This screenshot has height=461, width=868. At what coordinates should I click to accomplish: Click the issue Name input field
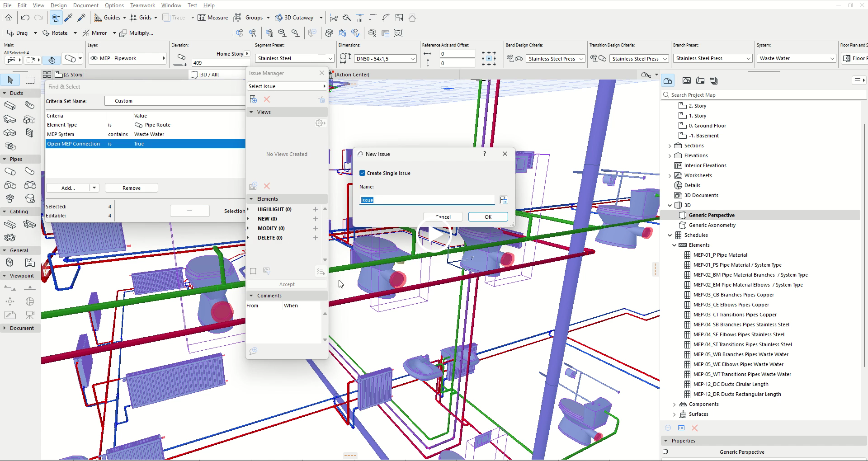[x=427, y=200]
